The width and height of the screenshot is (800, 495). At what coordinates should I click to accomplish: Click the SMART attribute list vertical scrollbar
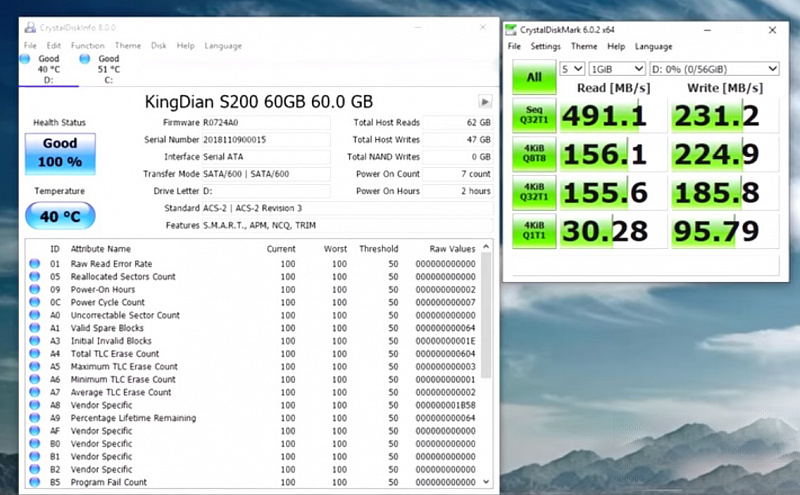coord(486,320)
